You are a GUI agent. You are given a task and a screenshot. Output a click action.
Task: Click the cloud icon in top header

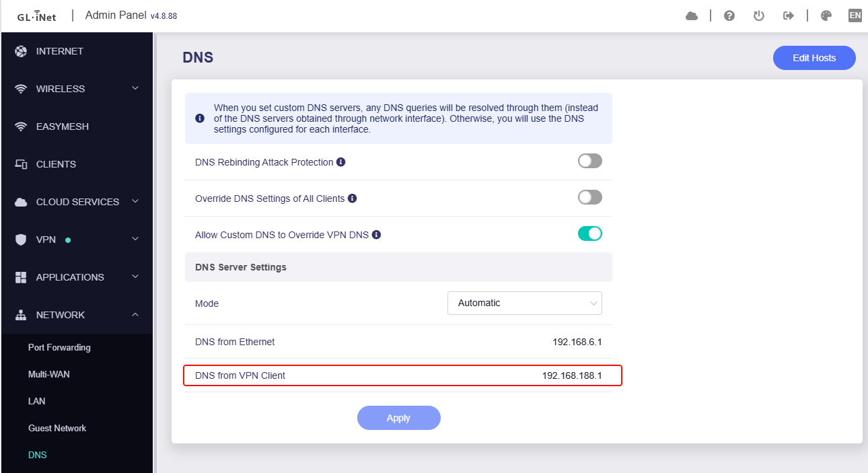(x=692, y=15)
